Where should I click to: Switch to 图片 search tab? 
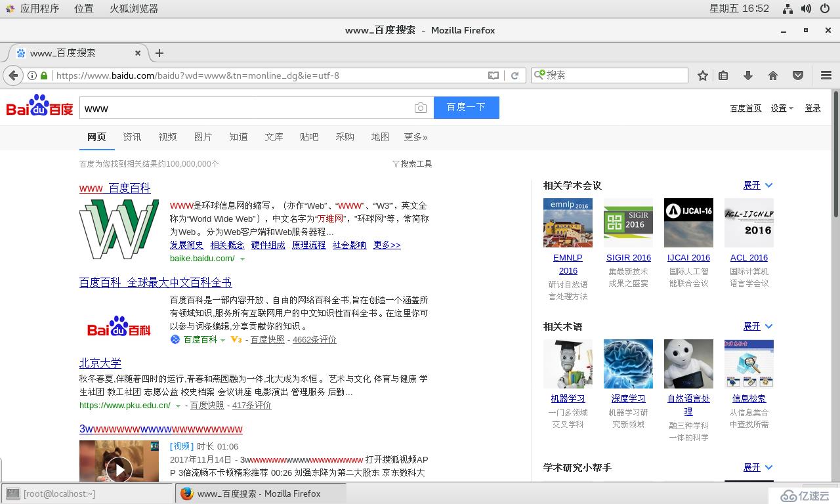(203, 137)
